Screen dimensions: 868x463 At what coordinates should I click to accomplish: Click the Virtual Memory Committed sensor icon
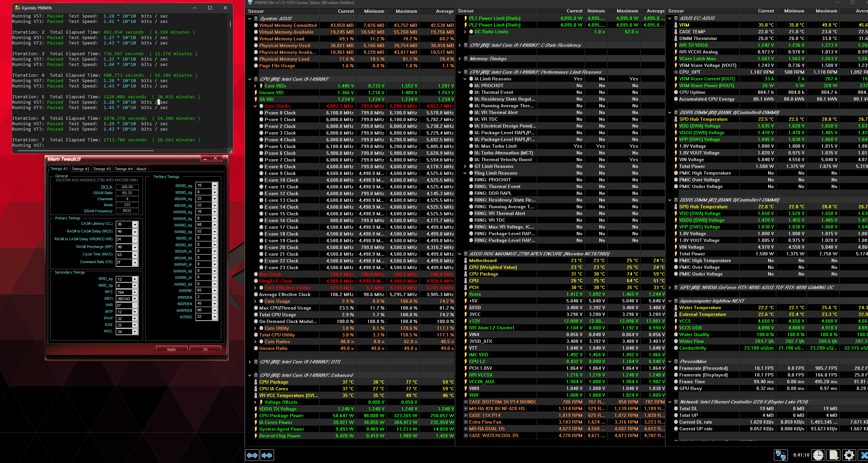coord(256,25)
